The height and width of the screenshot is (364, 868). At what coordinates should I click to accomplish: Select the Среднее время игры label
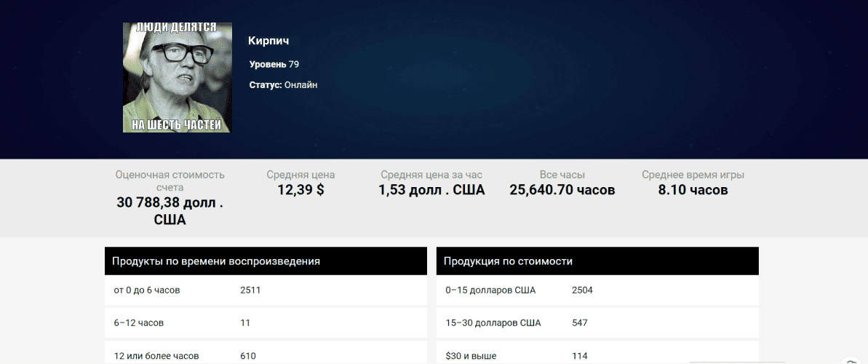[693, 175]
